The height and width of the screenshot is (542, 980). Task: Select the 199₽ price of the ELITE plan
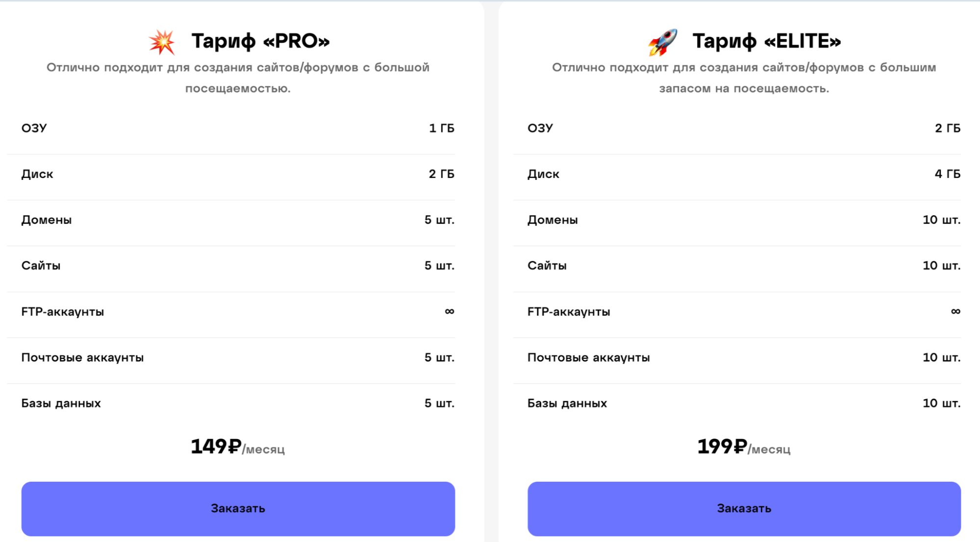click(x=722, y=446)
